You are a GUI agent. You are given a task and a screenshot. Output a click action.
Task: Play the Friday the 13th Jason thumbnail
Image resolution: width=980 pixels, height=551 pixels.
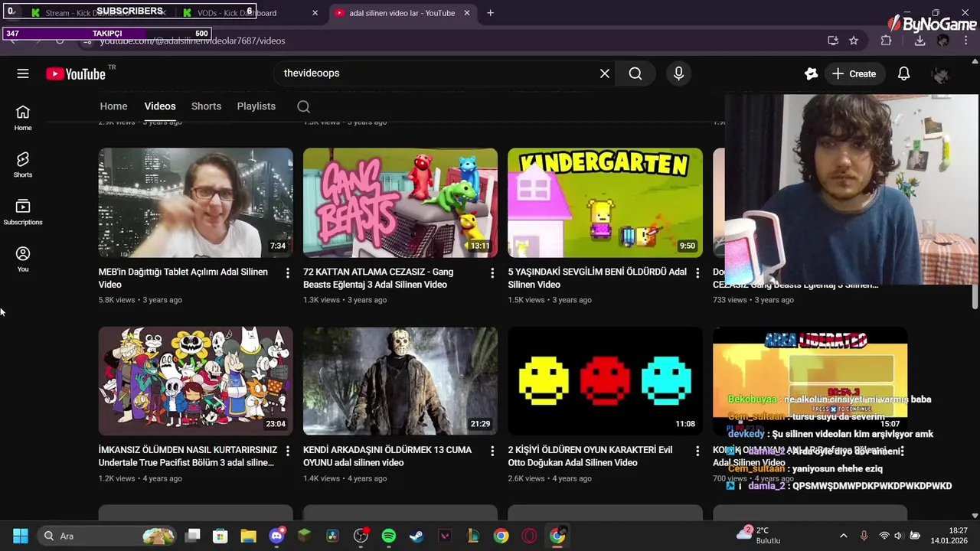(x=400, y=381)
